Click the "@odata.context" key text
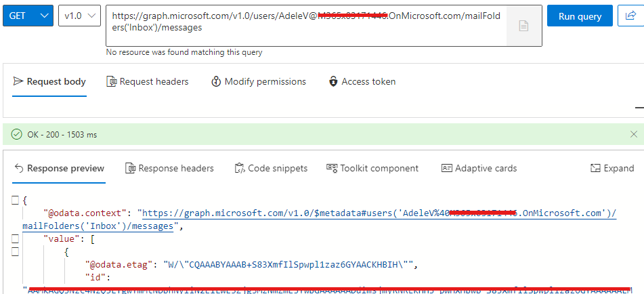Viewport: 644px width, 294px height. coord(85,213)
